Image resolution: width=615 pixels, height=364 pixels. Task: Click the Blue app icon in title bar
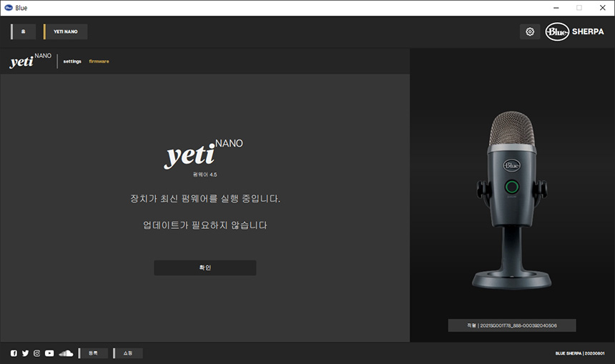click(9, 8)
